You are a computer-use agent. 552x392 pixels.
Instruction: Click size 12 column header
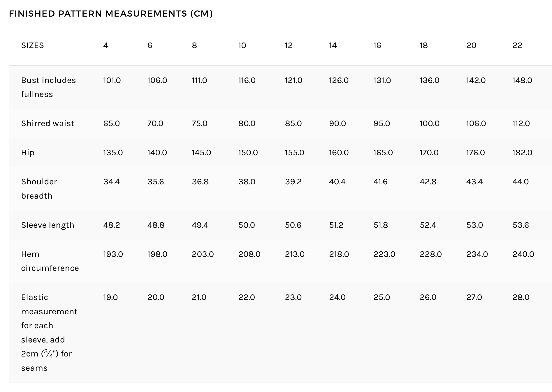tap(289, 45)
